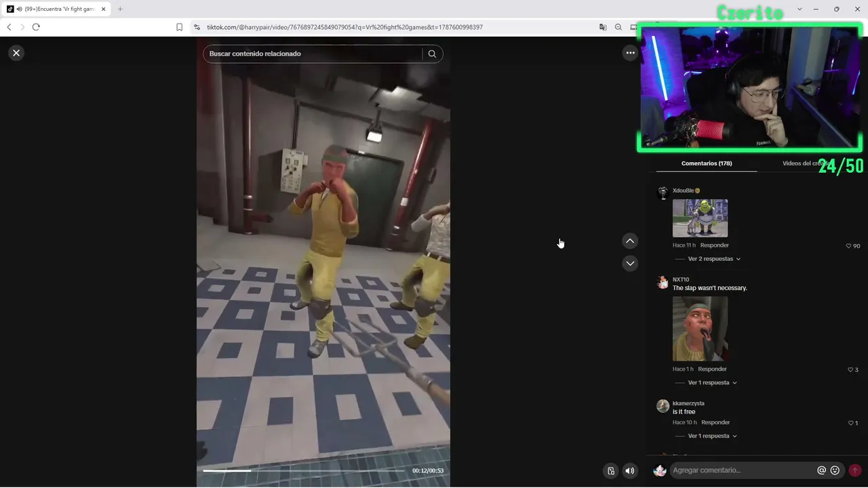
Task: Click the tab audio speaker indicator
Action: [19, 9]
